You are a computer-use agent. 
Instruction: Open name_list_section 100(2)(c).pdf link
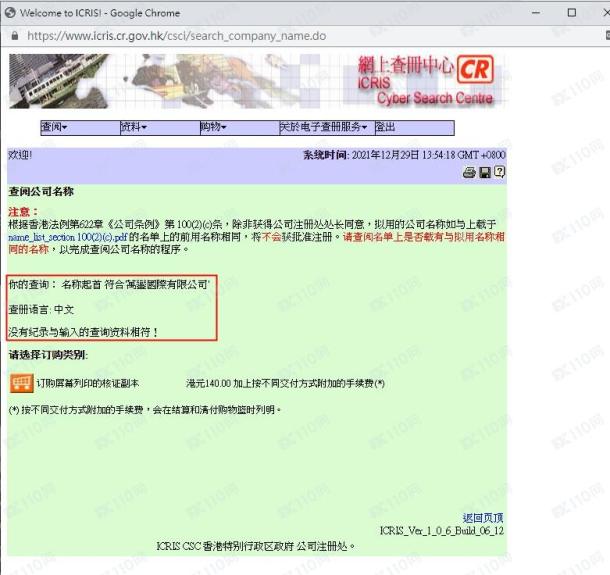coord(68,237)
